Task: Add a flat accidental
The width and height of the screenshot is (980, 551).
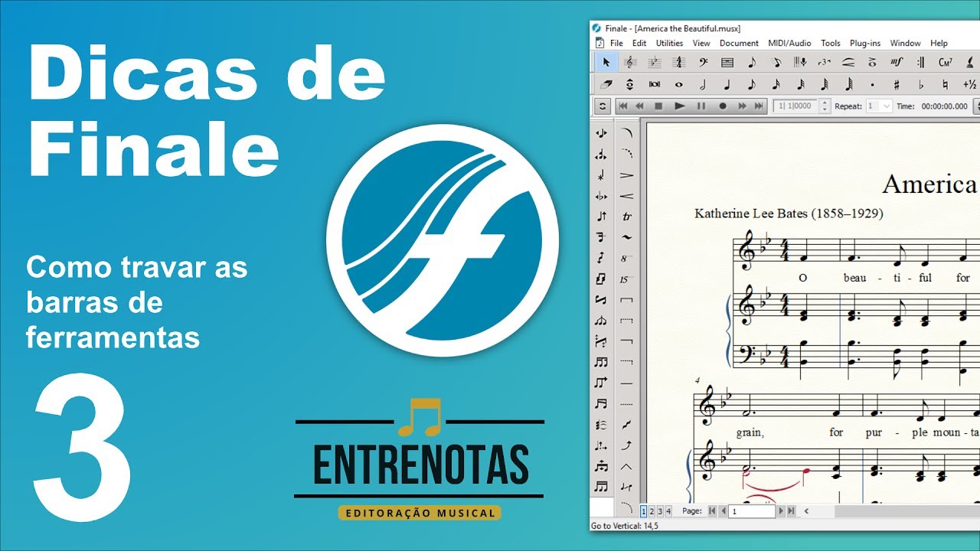Action: [x=921, y=84]
